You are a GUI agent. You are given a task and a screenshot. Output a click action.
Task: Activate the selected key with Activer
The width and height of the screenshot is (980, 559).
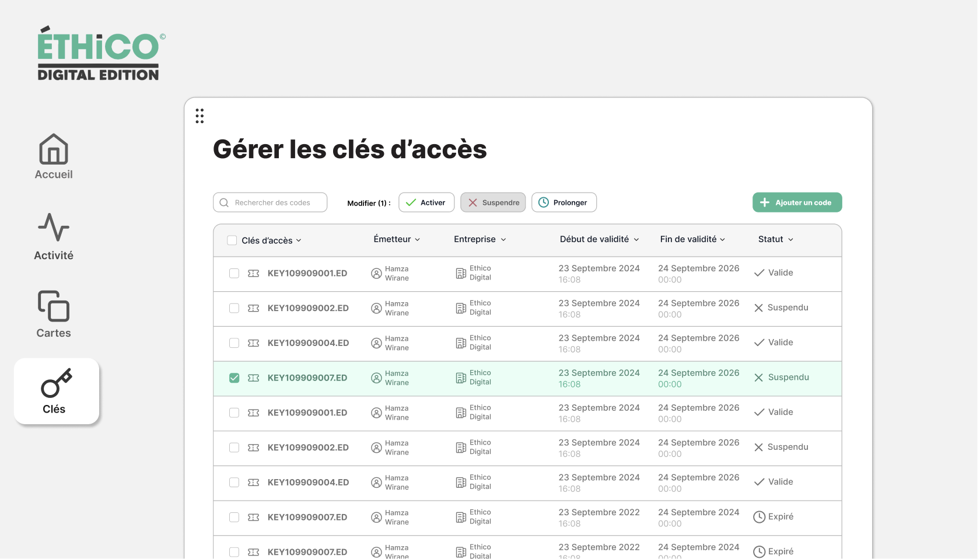tap(426, 202)
